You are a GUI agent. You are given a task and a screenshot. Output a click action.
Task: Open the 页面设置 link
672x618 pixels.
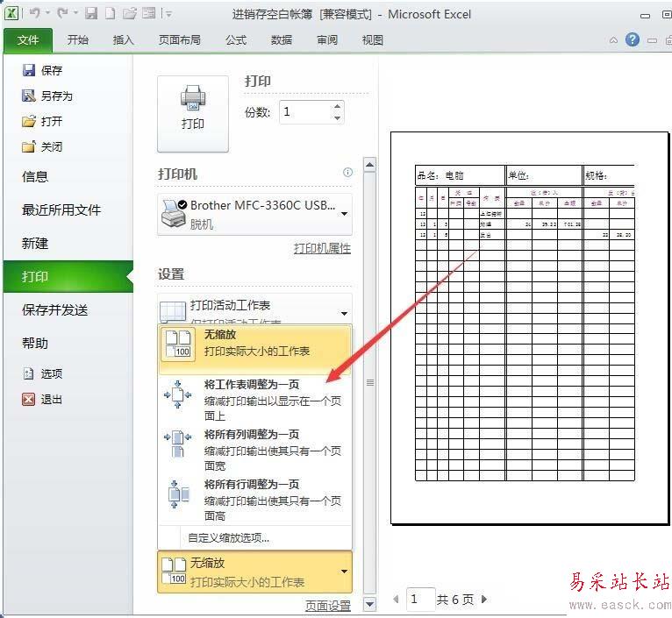point(328,606)
